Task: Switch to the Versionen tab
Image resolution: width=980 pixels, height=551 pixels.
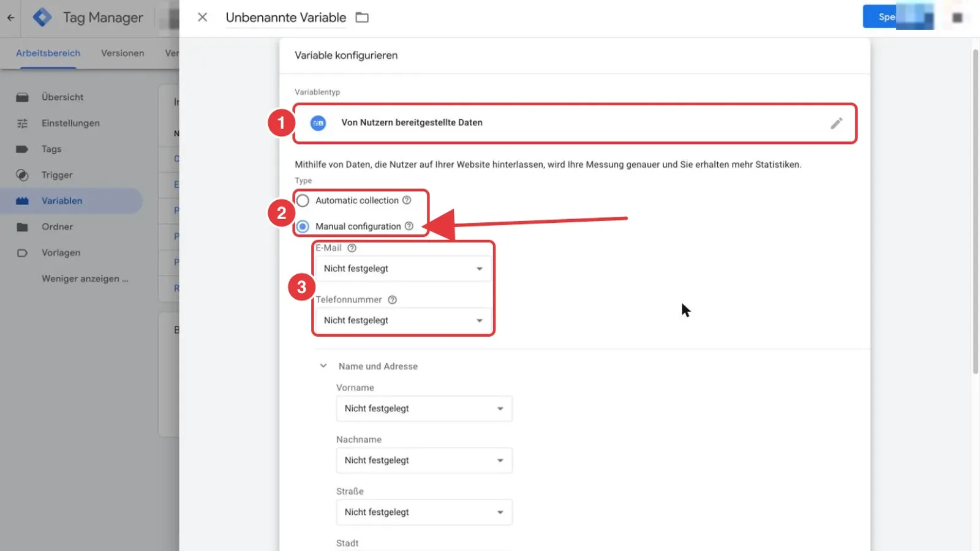Action: click(x=123, y=53)
